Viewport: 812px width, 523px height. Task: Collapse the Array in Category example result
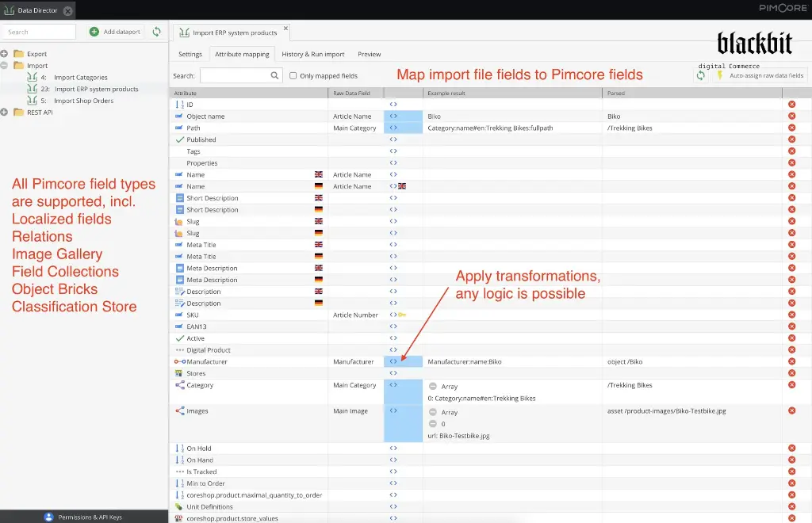(433, 387)
